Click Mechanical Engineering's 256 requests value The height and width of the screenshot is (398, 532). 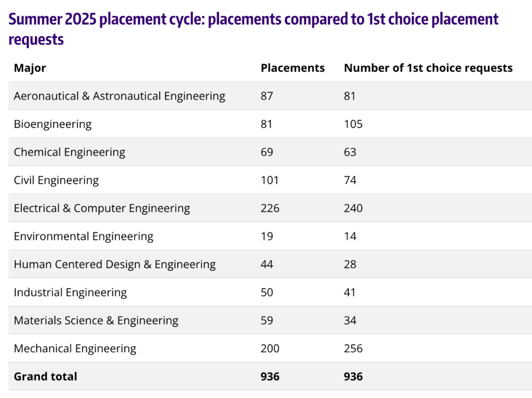coord(353,349)
